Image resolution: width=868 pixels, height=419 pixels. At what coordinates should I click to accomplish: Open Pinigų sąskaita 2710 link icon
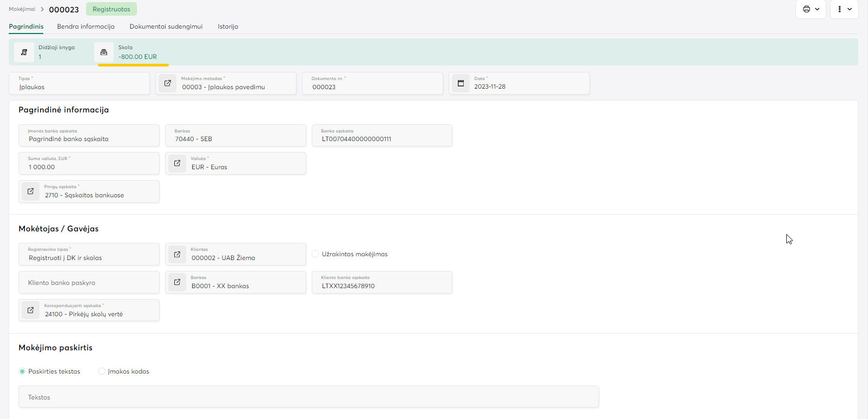31,191
